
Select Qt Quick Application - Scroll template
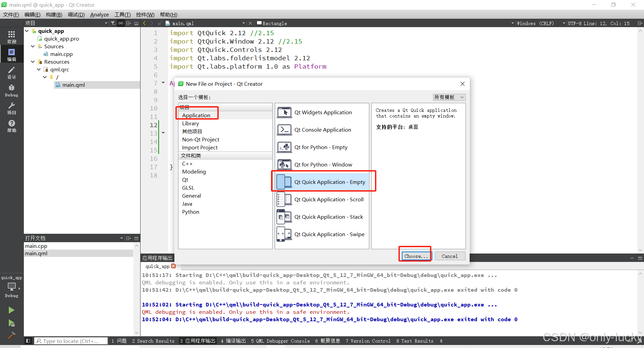(x=322, y=200)
